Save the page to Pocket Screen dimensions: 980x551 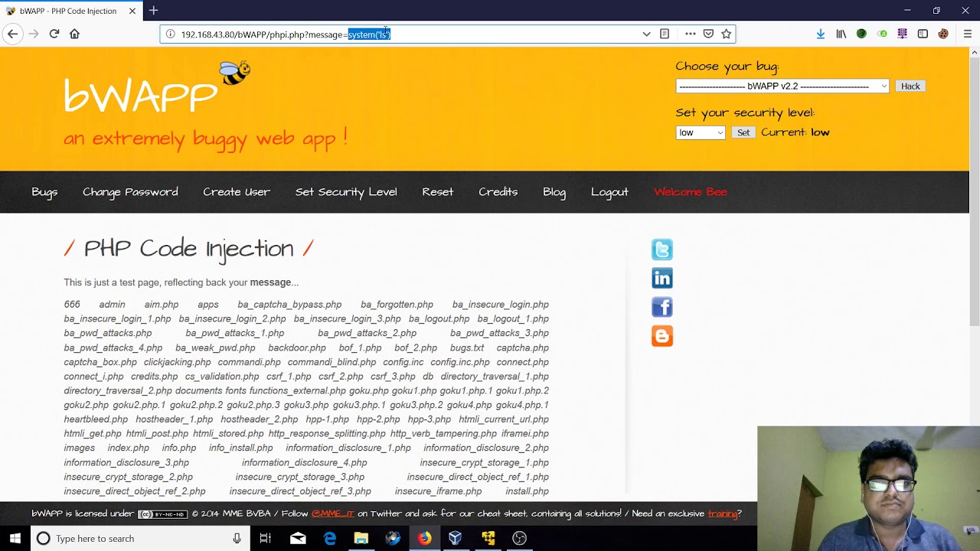pyautogui.click(x=708, y=34)
